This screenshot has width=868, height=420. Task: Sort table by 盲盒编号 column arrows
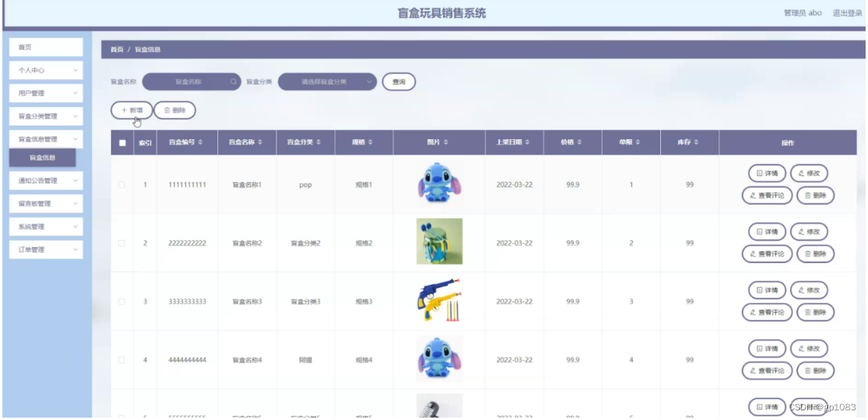click(200, 142)
